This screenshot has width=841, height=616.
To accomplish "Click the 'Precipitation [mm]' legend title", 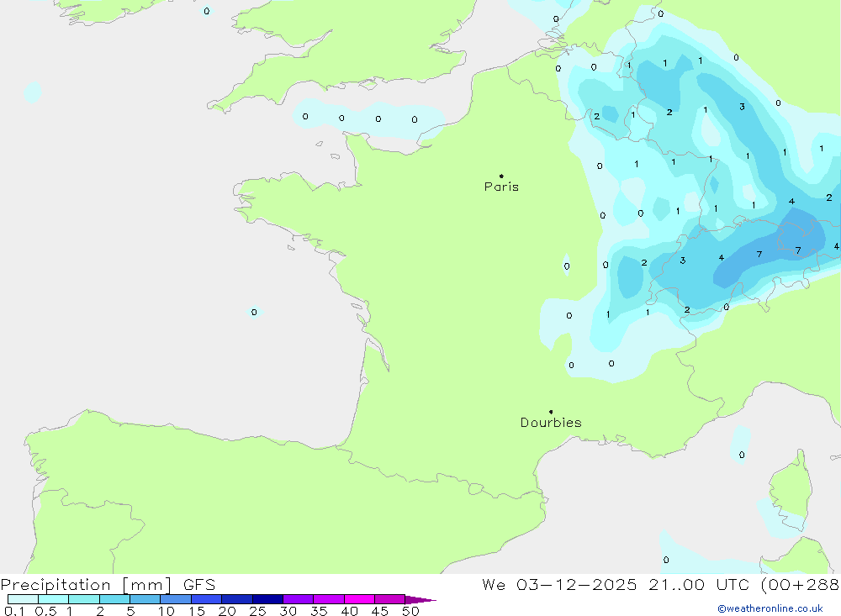I will 86,585.
